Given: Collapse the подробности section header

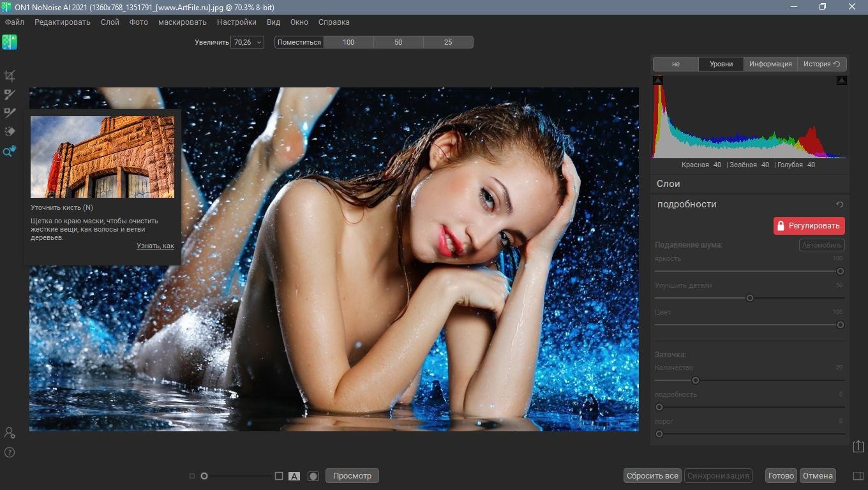Looking at the screenshot, I should click(x=687, y=204).
